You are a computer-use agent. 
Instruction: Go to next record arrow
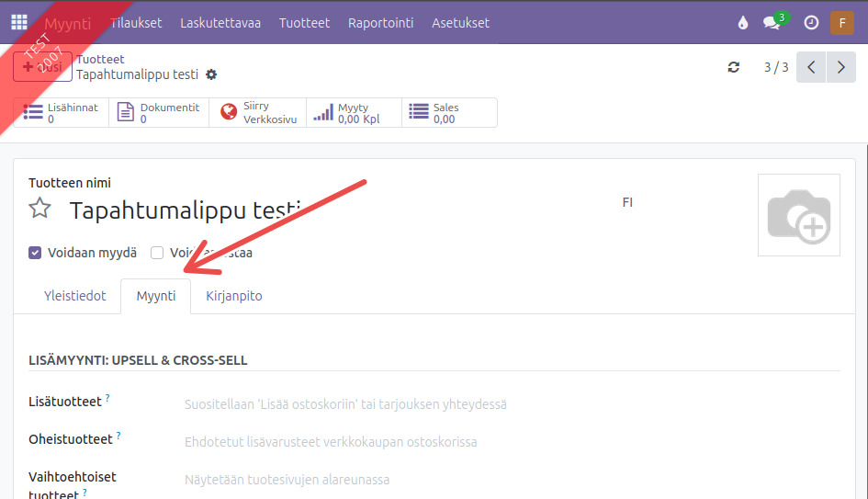pyautogui.click(x=840, y=67)
